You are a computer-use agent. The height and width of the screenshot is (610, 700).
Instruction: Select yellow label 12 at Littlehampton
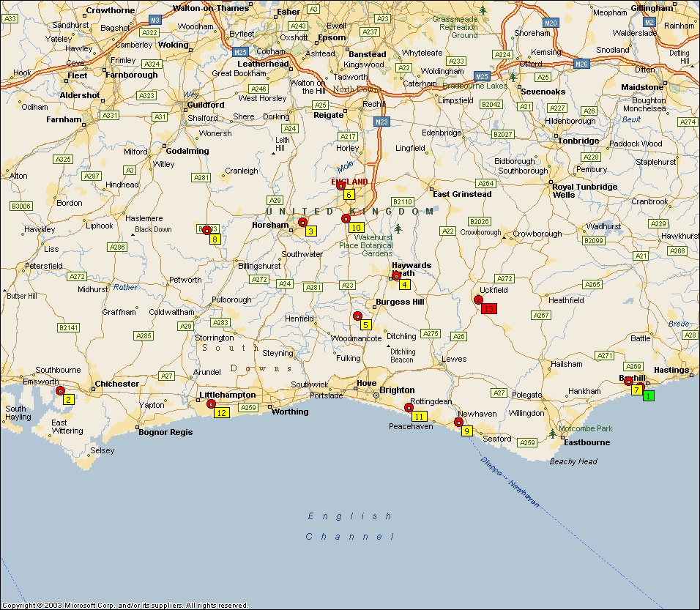[x=221, y=413]
